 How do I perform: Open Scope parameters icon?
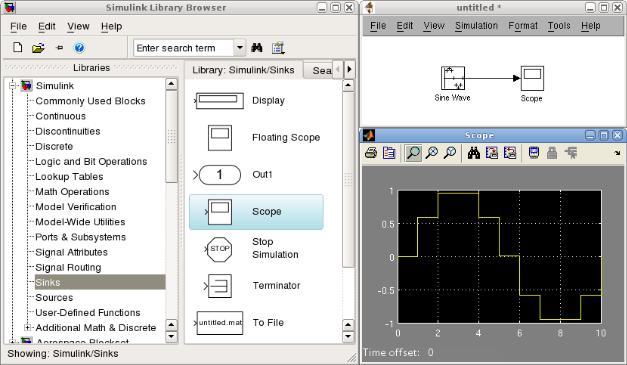tap(389, 153)
